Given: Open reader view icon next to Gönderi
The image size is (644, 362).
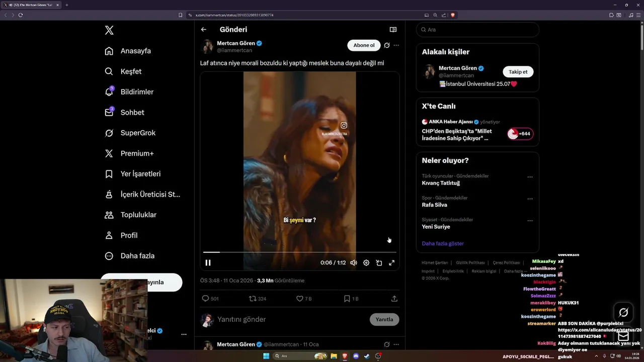Looking at the screenshot, I should point(393,30).
